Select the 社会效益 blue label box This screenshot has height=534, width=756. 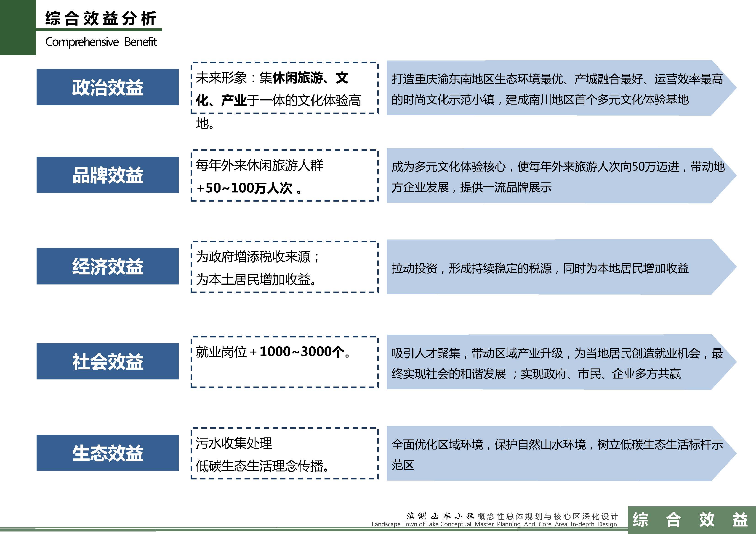tap(107, 361)
